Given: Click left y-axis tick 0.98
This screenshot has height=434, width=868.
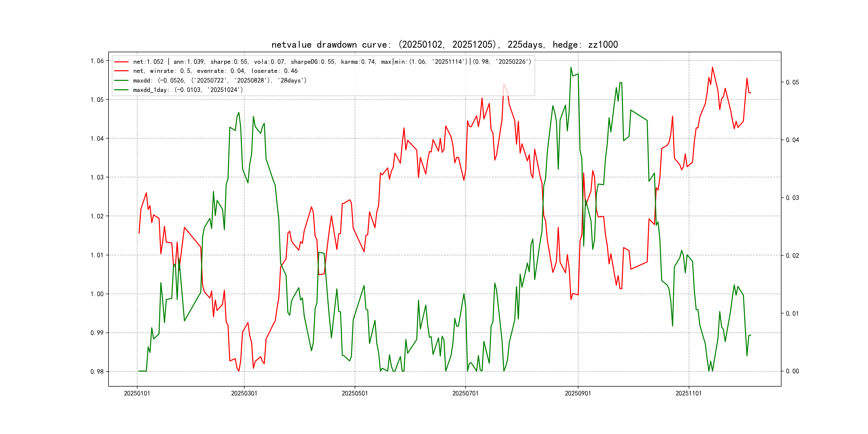Looking at the screenshot, I should click(x=97, y=372).
